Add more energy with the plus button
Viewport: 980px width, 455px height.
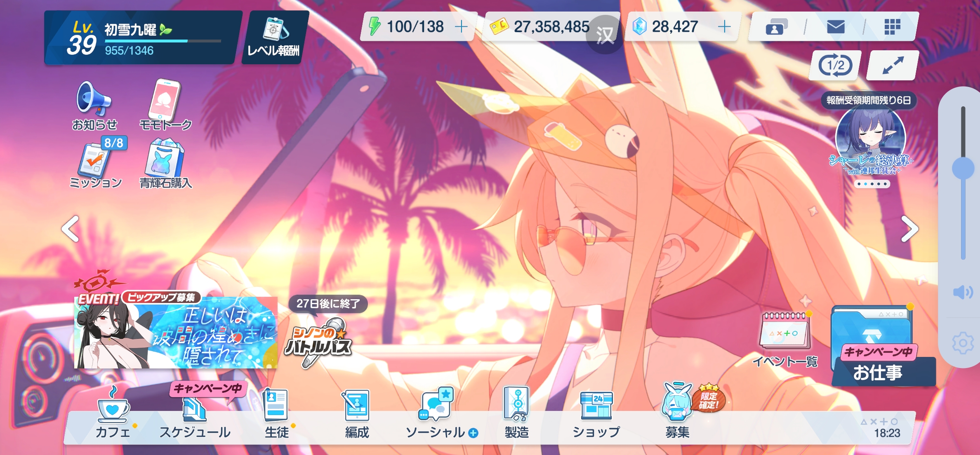click(x=461, y=27)
